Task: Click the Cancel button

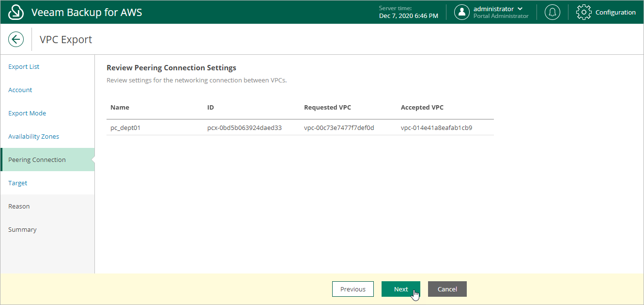Action: tap(447, 289)
